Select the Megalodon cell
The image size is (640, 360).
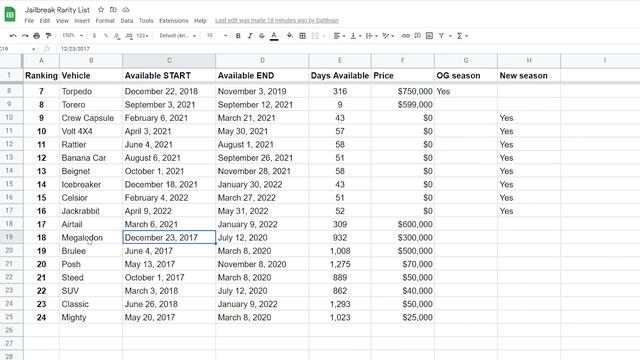(x=91, y=238)
